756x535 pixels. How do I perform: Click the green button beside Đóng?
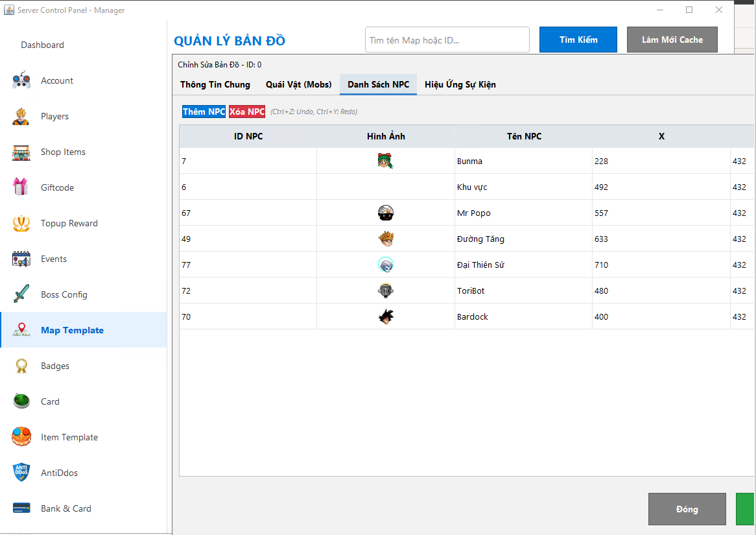click(746, 509)
